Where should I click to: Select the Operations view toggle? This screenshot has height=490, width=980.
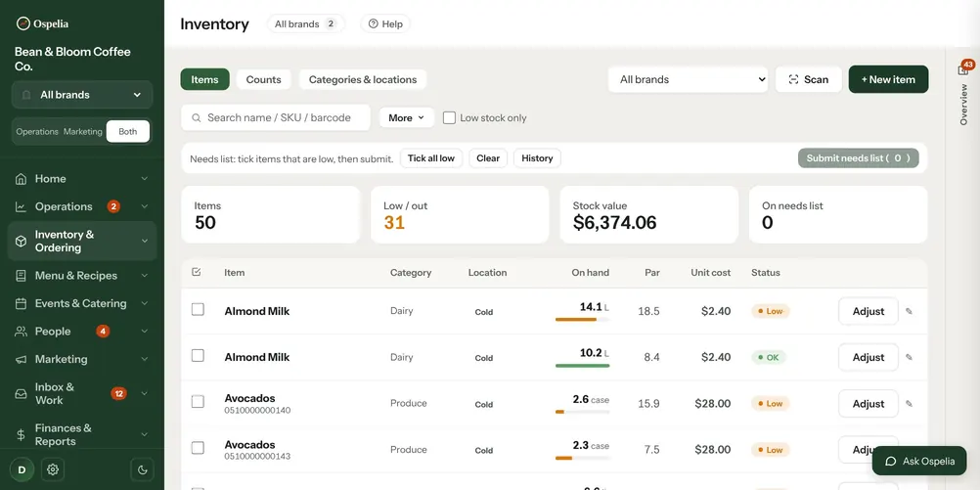(37, 132)
